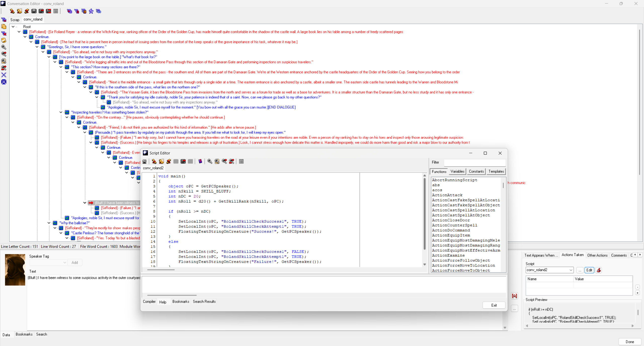The image size is (644, 346).
Task: Click the blue tree icon with camera
Action: pyautogui.click(x=99, y=11)
